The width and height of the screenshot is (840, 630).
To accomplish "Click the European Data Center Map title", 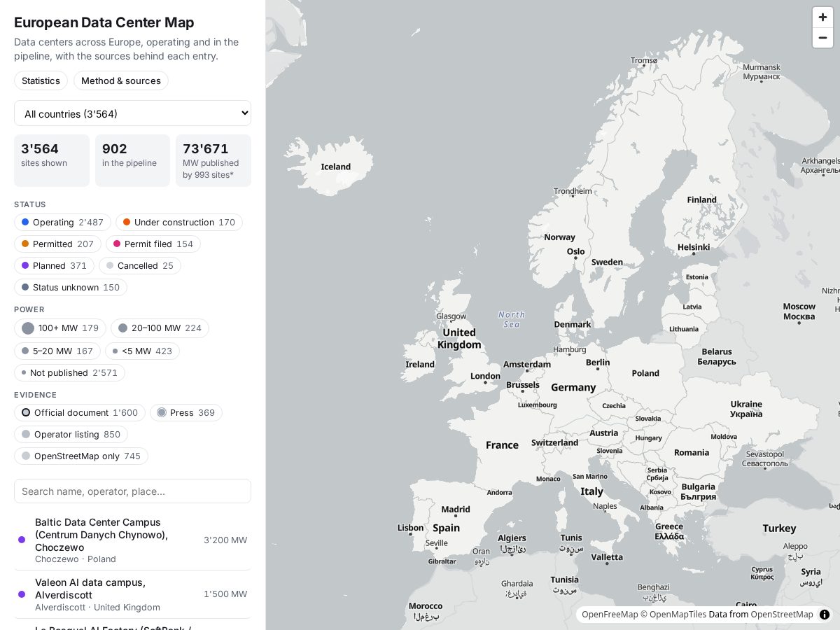I will 104,22.
